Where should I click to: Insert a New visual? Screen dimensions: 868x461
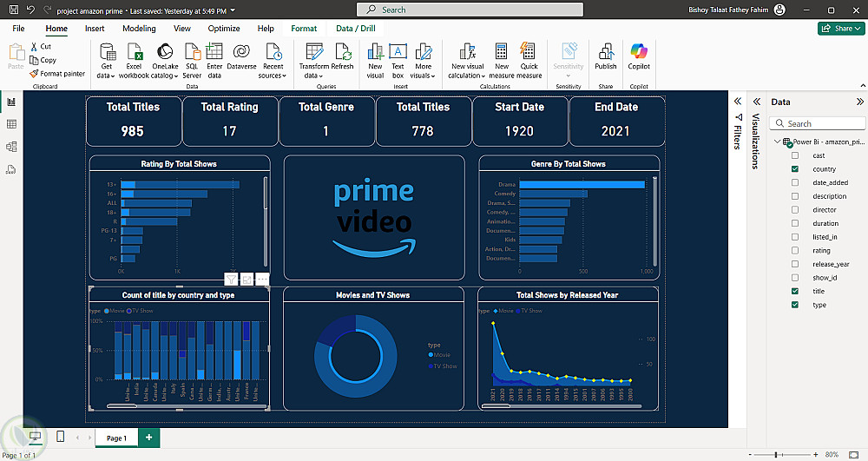(x=375, y=61)
